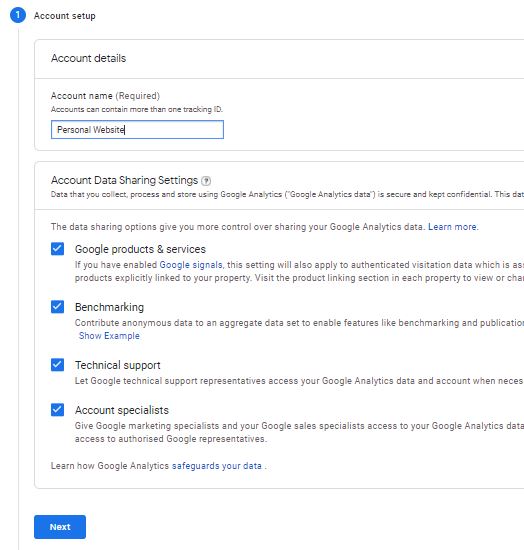Click the Account setup step title
Screen dimensions: 524x550
65,16
